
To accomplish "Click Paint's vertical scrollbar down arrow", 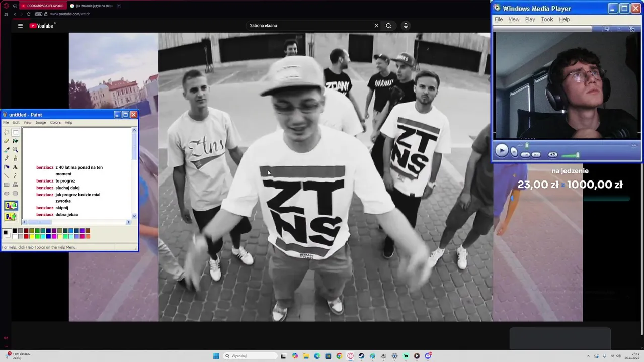I will pyautogui.click(x=134, y=216).
